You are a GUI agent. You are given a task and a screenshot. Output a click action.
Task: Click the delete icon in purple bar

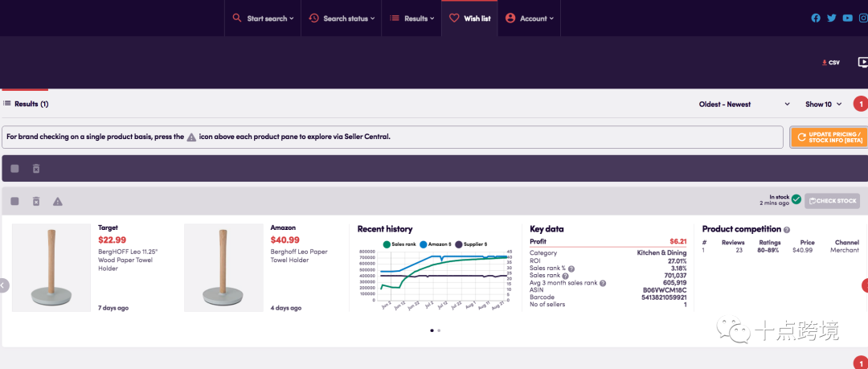pyautogui.click(x=36, y=169)
